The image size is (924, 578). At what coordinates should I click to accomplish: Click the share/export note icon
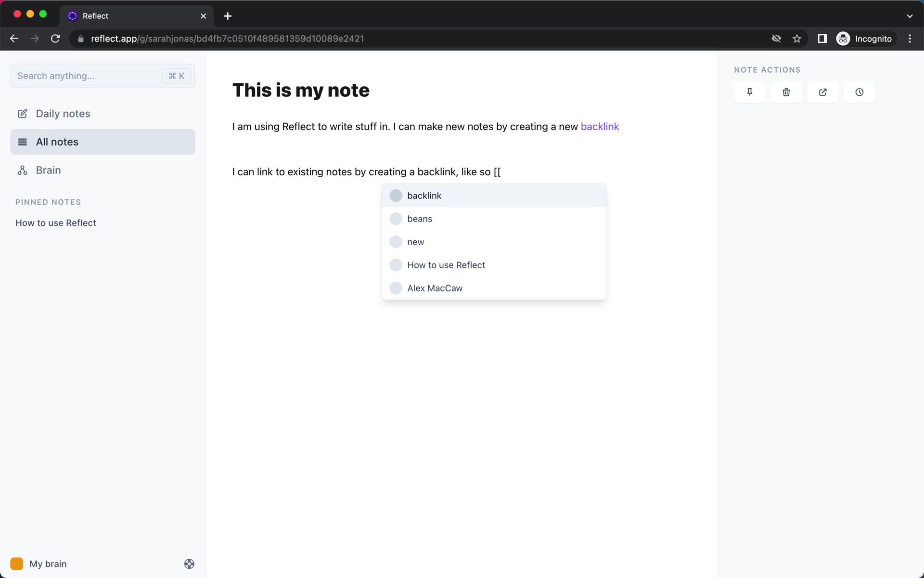(x=822, y=92)
